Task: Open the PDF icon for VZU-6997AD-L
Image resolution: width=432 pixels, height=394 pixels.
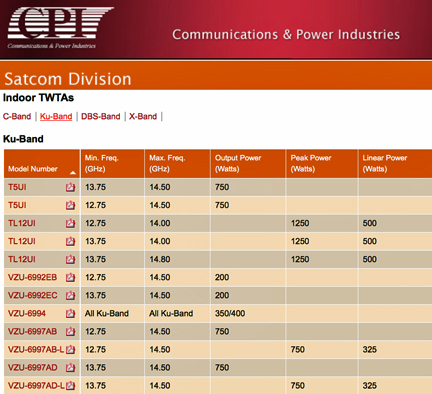Action: click(70, 385)
